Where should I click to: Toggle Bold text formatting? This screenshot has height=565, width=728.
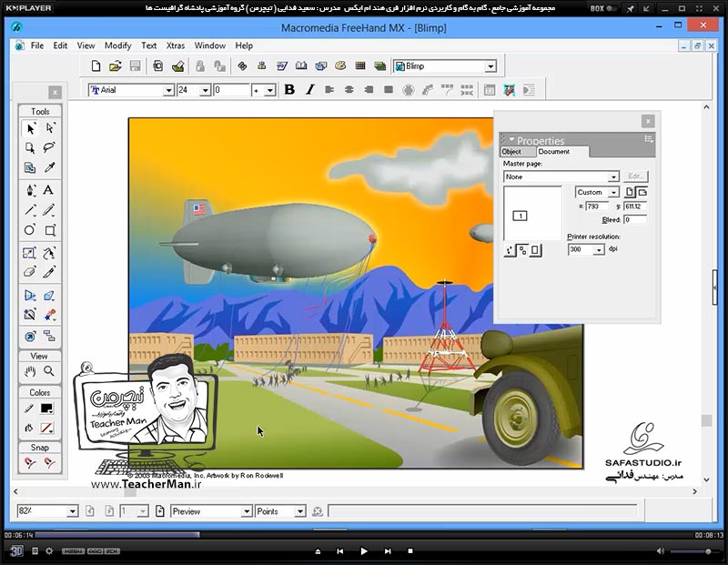pyautogui.click(x=289, y=89)
